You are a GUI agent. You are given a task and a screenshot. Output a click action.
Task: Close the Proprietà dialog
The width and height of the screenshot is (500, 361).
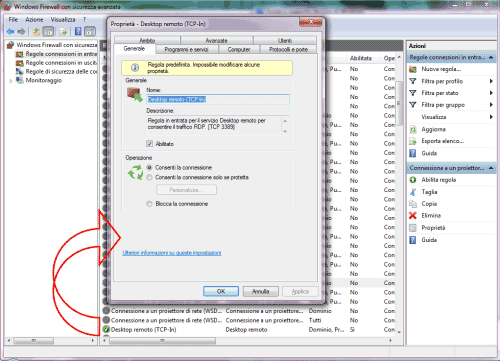point(311,22)
